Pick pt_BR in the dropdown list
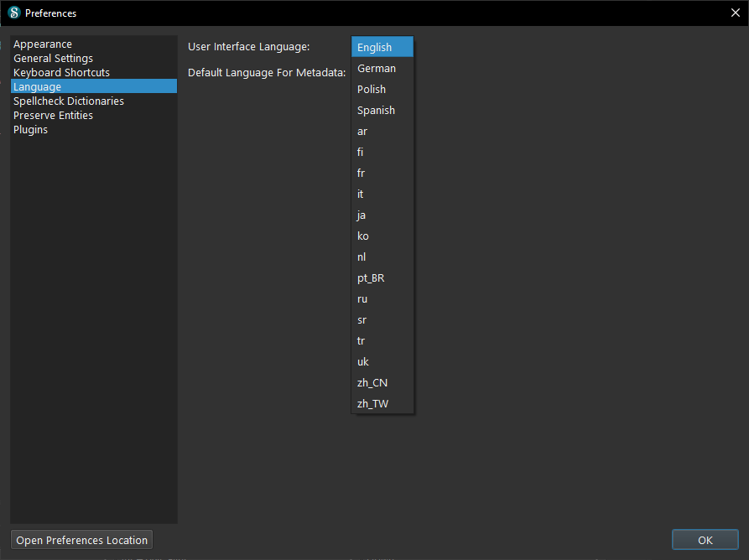Screen dimensions: 749x560 click(371, 278)
